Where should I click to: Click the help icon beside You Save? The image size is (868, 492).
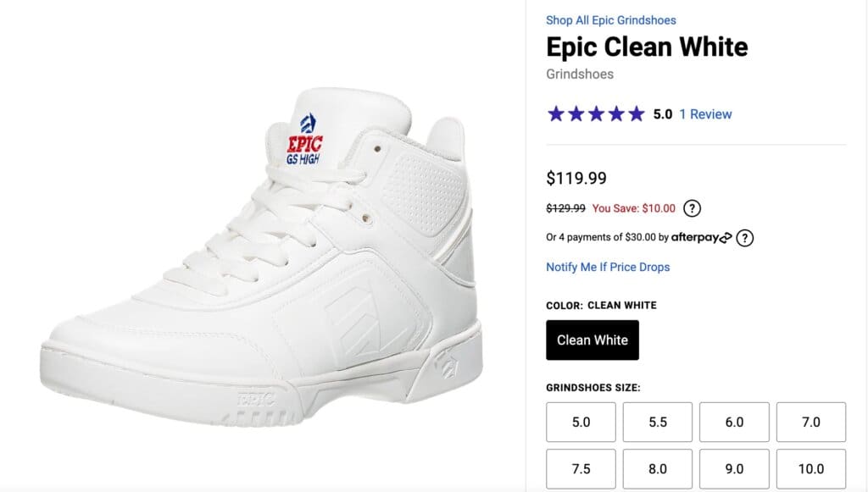pyautogui.click(x=693, y=208)
